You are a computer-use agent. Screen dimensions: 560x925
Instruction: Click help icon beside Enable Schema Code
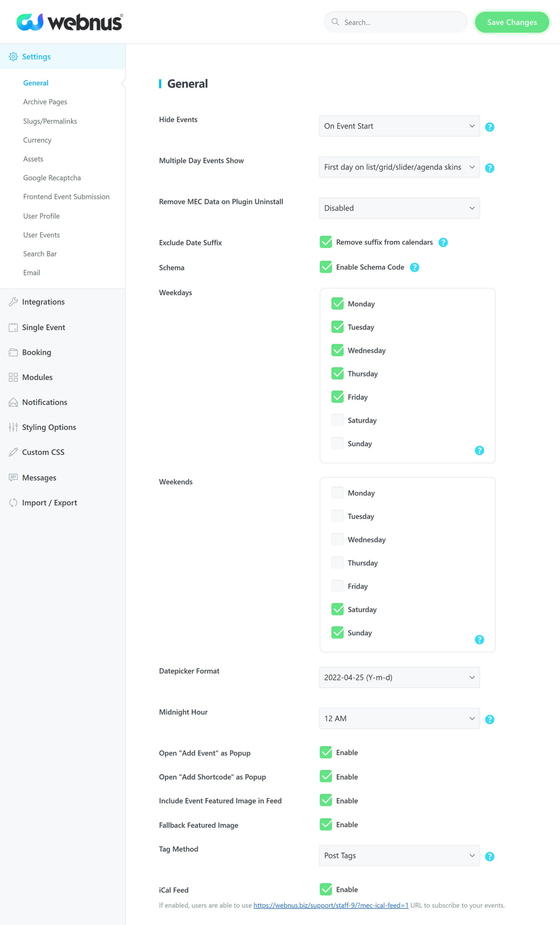tap(414, 267)
